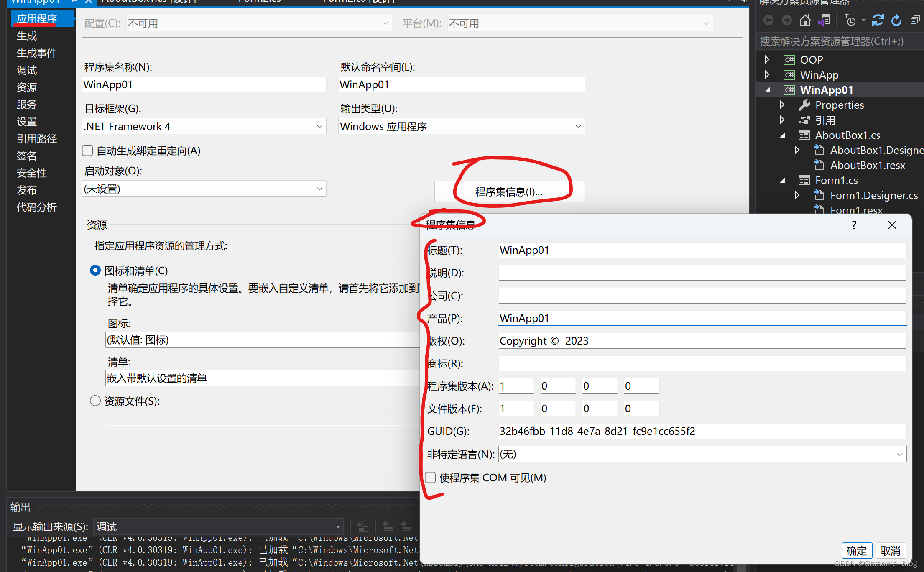
Task: Click the file icon of AboutBox1.resx
Action: point(819,165)
